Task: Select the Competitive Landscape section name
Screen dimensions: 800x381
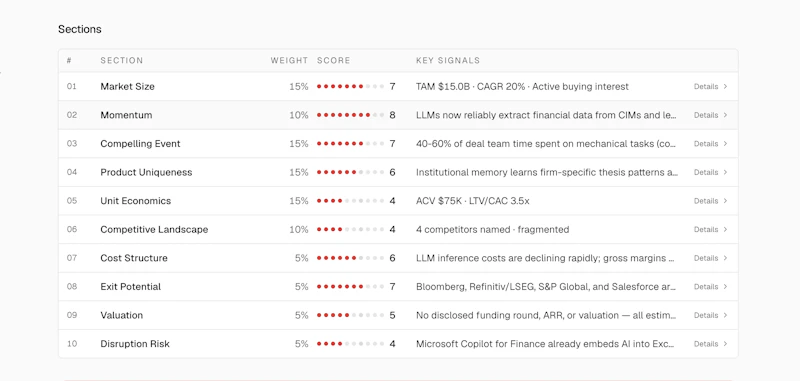Action: (x=154, y=230)
